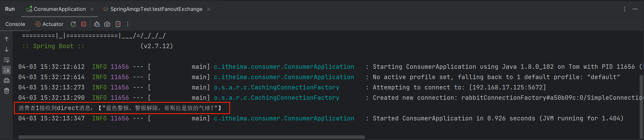Click the camera icon to dump threads
This screenshot has height=140, width=644.
[x=107, y=24]
